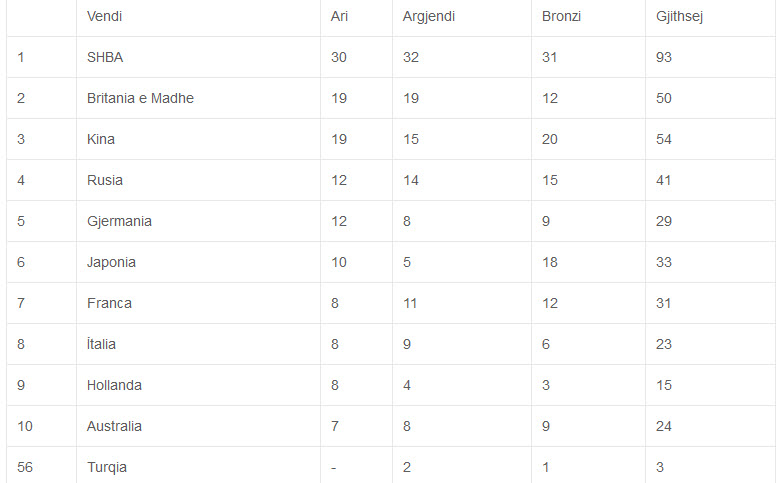Screen dimensions: 782x483
Task: Select the Britania e Madhe cell
Action: pos(140,98)
